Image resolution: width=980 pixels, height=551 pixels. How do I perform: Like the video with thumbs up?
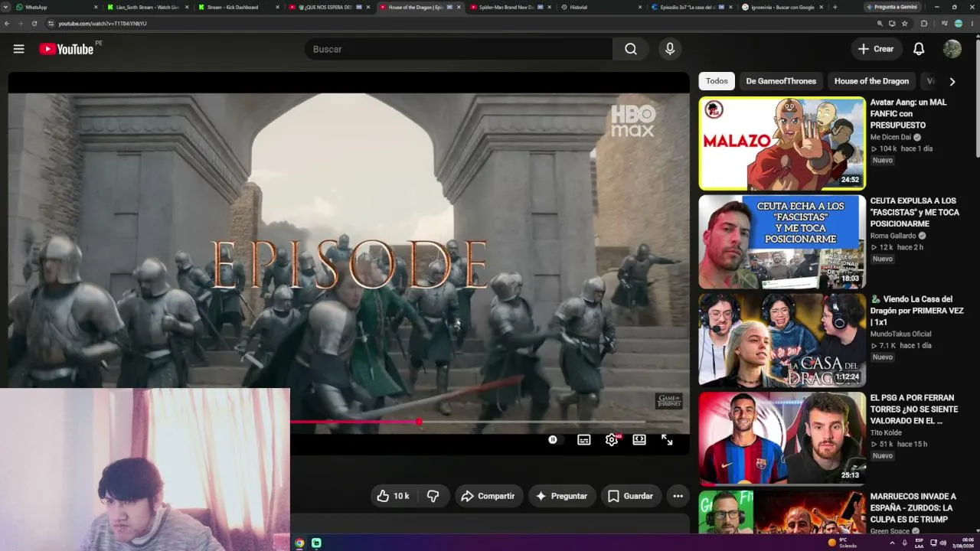pyautogui.click(x=393, y=496)
